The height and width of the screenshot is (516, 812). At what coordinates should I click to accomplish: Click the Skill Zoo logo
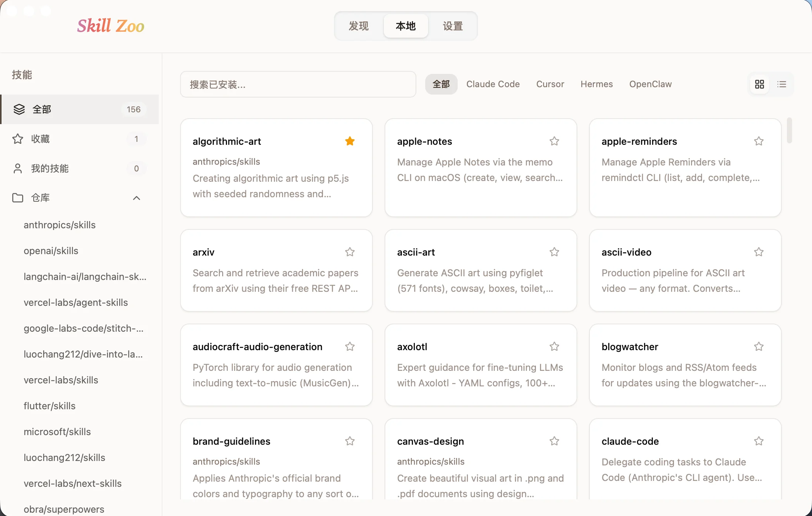pos(111,26)
